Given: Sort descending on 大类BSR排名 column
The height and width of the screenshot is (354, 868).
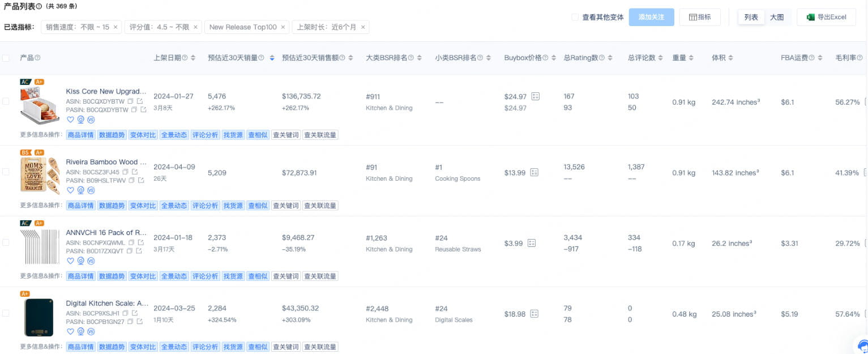Looking at the screenshot, I should pyautogui.click(x=419, y=59).
